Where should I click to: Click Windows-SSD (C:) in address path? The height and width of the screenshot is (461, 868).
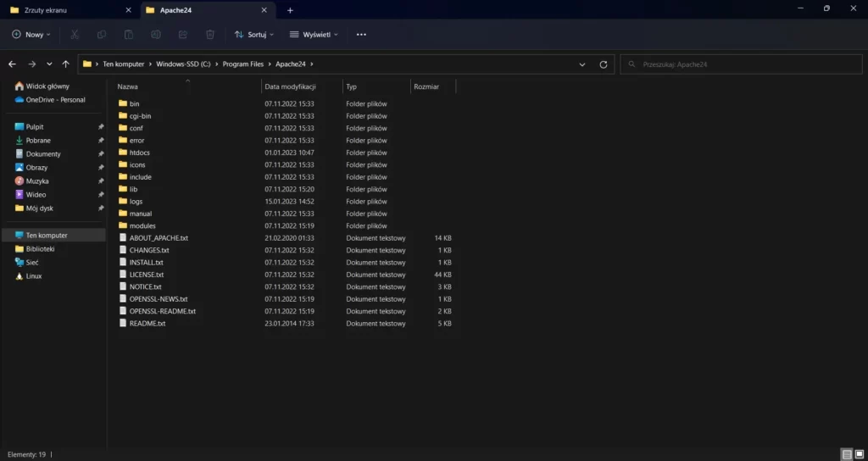pyautogui.click(x=183, y=64)
